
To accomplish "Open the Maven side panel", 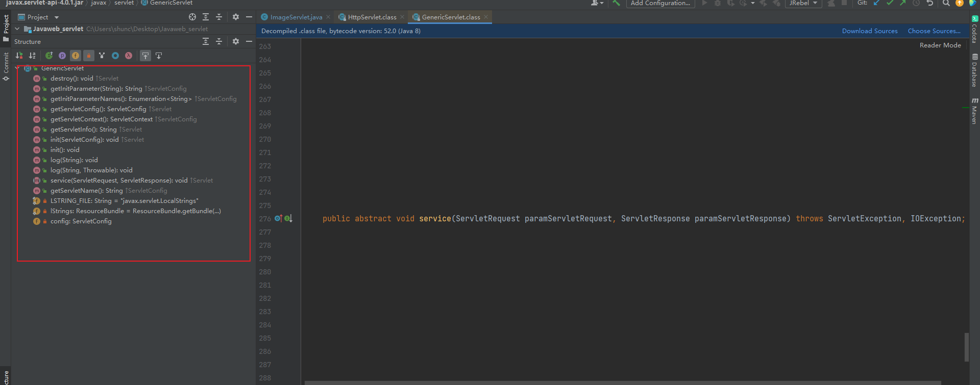I will coord(974,111).
